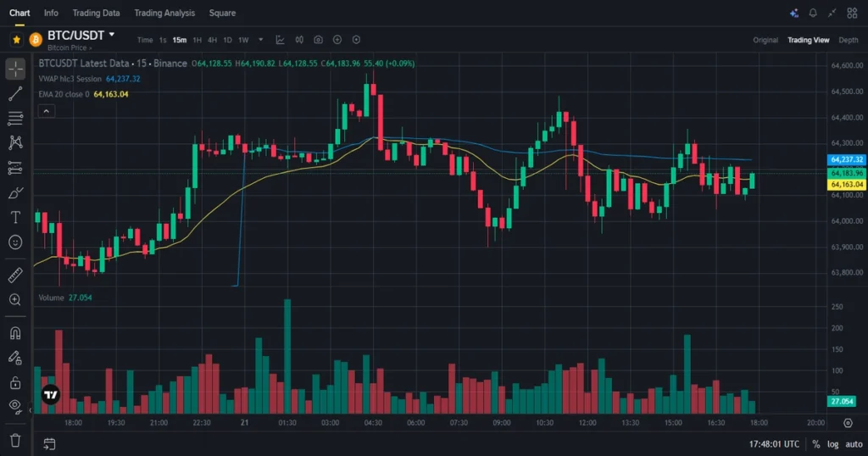Switch to Original chart view
Viewport: 868px width, 456px height.
(x=765, y=40)
